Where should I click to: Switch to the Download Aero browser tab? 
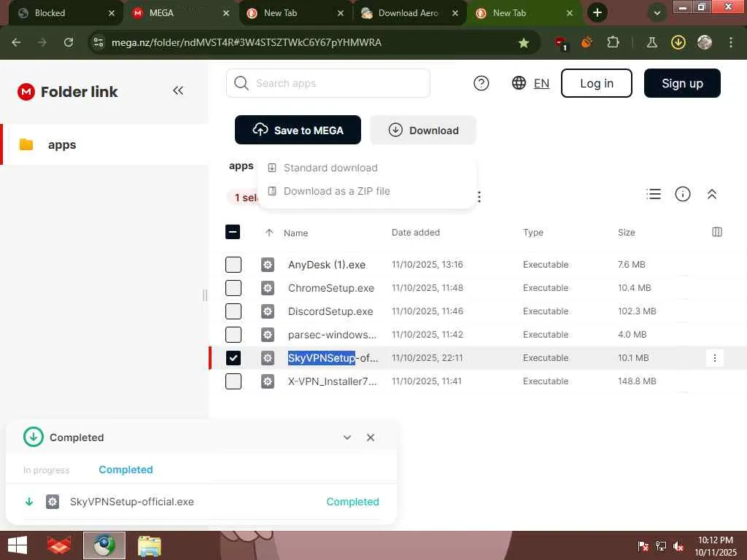coord(410,13)
